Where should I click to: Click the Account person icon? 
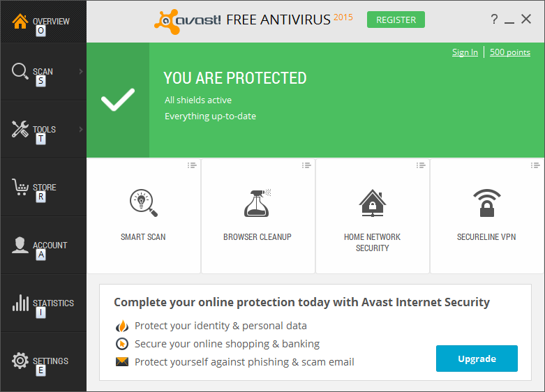(x=20, y=245)
